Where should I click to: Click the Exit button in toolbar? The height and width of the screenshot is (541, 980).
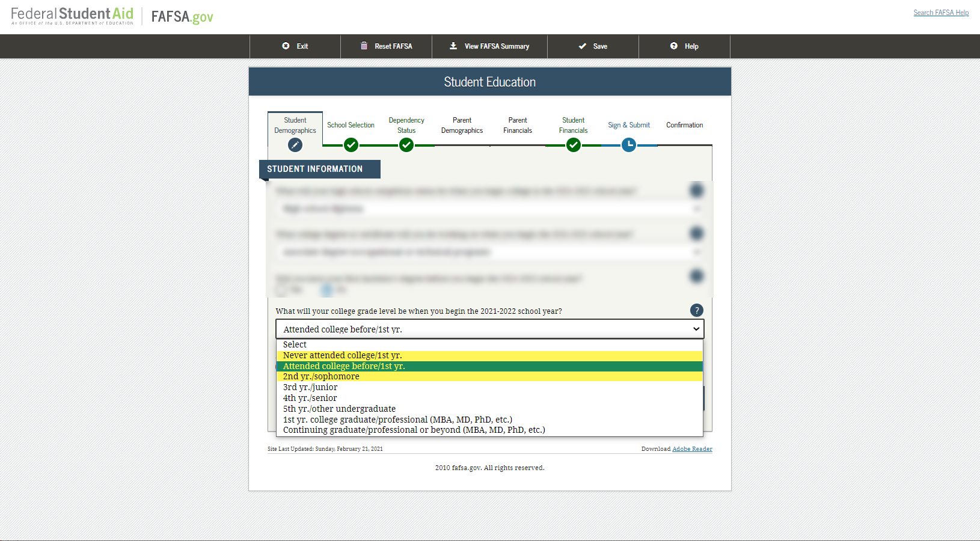point(295,46)
